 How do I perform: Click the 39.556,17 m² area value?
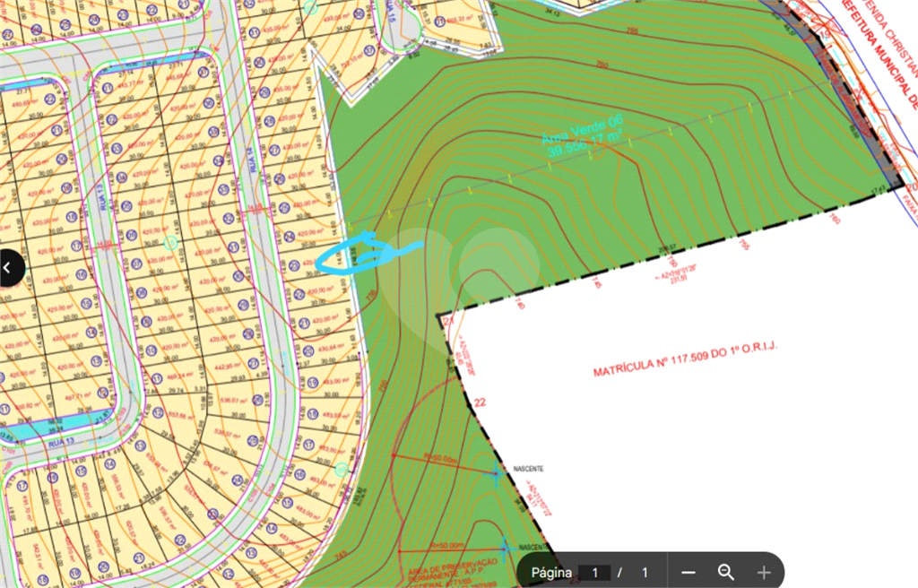tap(585, 148)
